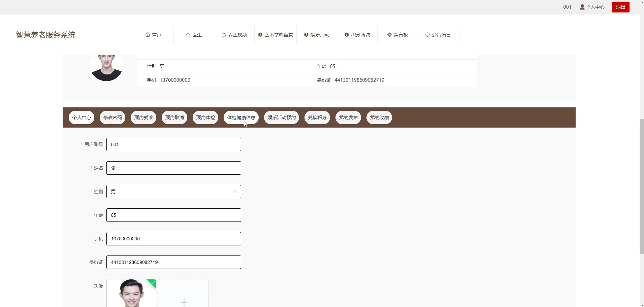Viewport: 644px width, 307px height.
Task: Click the 智慧养老服务系统 site title
Action: (x=46, y=35)
